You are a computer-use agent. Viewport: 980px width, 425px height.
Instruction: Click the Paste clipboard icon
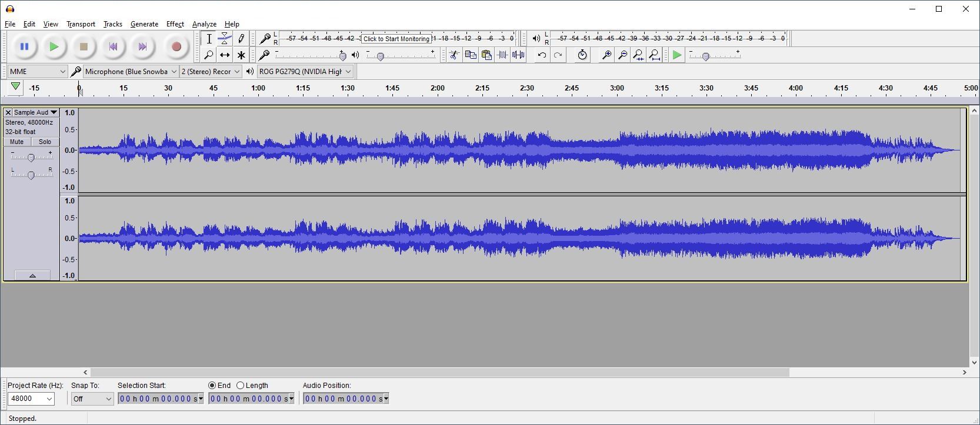click(x=486, y=55)
